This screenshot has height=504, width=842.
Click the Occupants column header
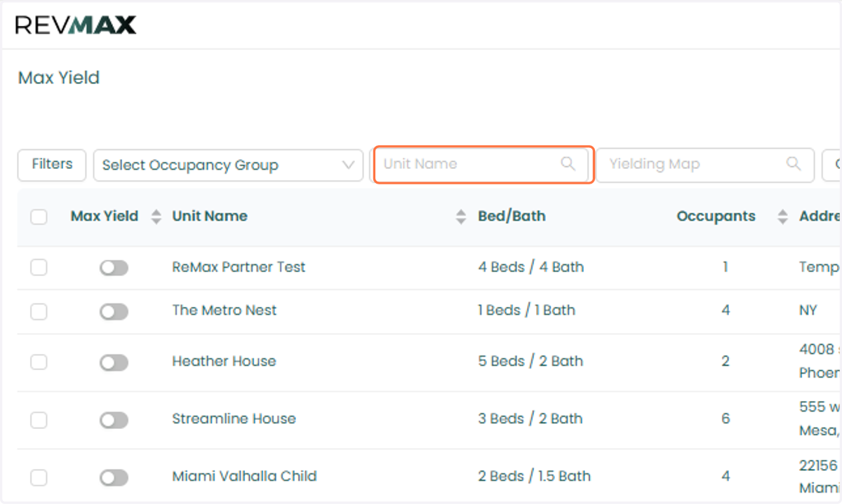click(716, 216)
